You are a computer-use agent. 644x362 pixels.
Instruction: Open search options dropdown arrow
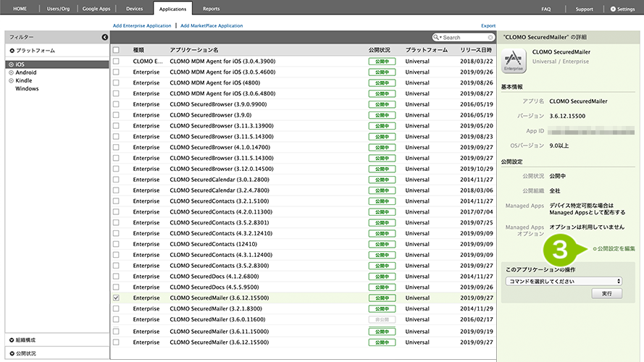tap(440, 38)
